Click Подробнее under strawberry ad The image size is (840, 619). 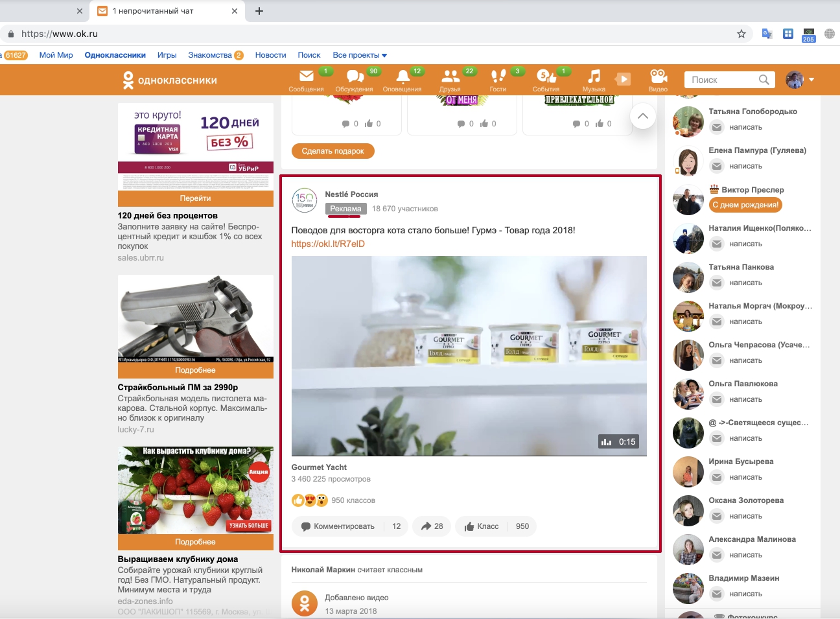[196, 542]
